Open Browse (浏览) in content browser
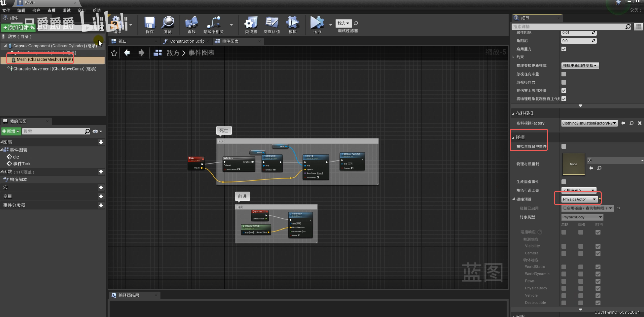 pyautogui.click(x=168, y=25)
